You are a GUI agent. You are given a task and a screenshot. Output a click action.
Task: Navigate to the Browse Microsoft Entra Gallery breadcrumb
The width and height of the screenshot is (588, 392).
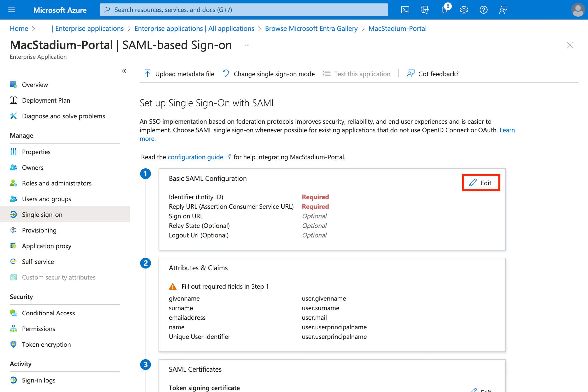[311, 29]
